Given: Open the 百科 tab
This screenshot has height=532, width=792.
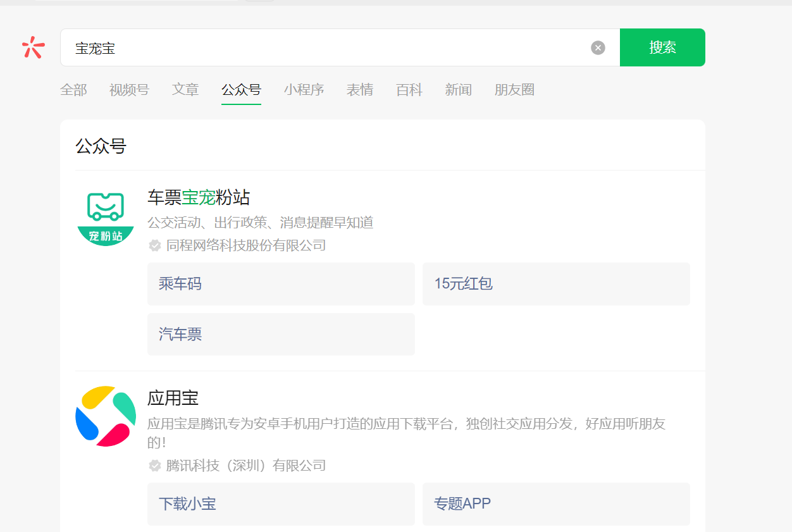Looking at the screenshot, I should [x=409, y=90].
